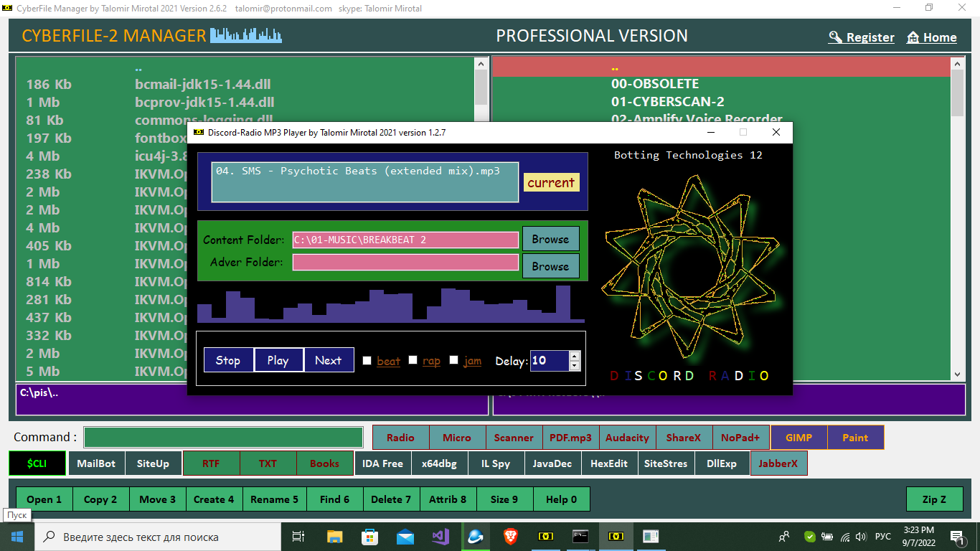Click the RTF button
Image resolution: width=980 pixels, height=551 pixels.
pos(211,463)
